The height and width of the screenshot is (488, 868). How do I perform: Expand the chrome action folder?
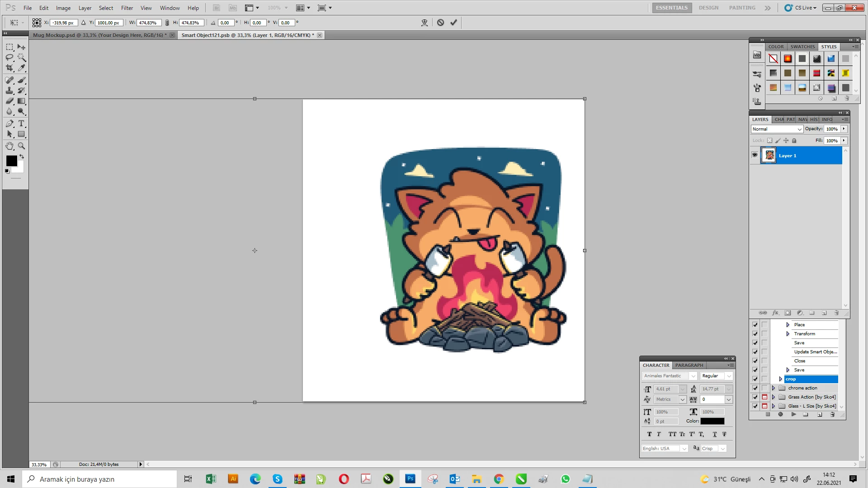click(774, 388)
